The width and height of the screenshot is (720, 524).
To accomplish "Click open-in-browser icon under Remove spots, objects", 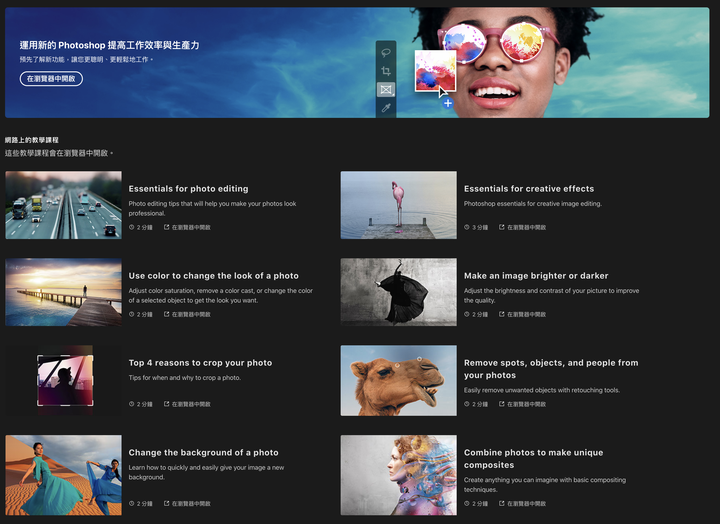I will point(502,404).
